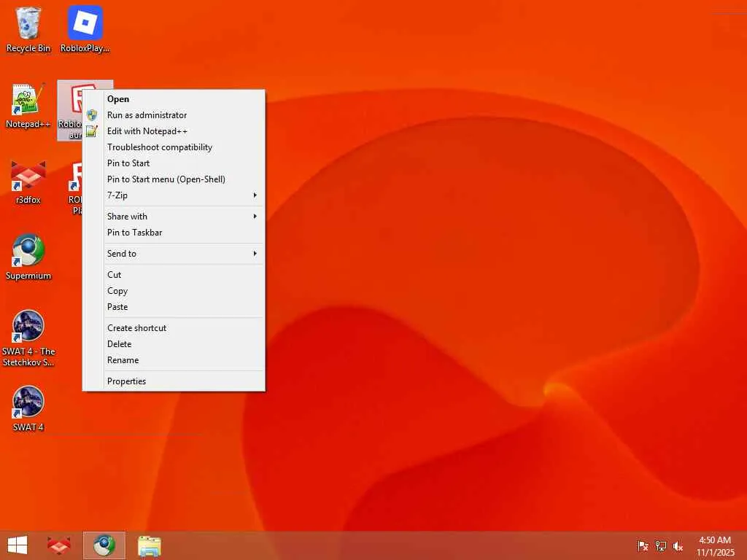This screenshot has height=560, width=747.
Task: Choose Delete in the context menu
Action: 174,344
